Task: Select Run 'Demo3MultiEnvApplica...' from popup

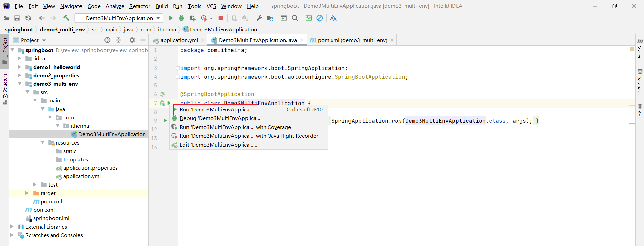Action: point(217,110)
